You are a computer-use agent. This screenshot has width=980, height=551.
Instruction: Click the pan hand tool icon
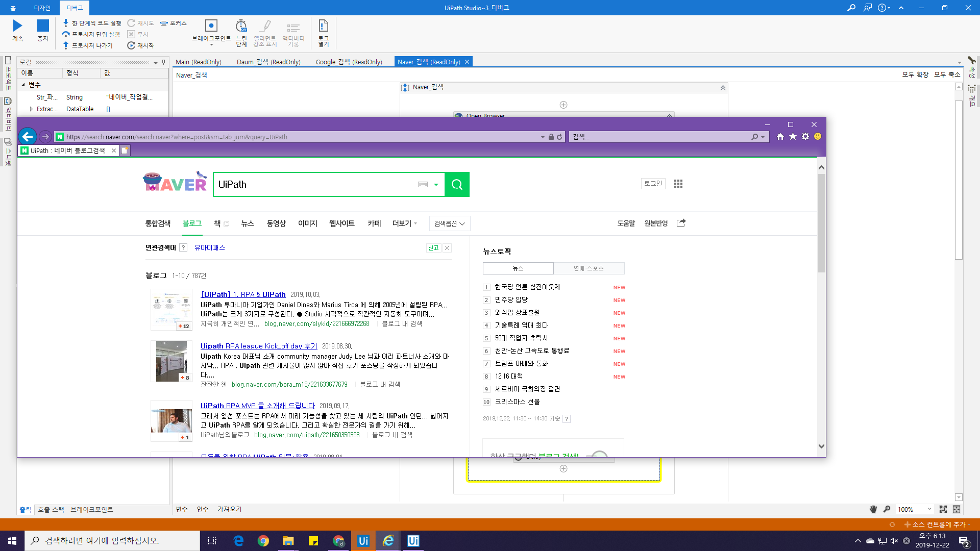click(x=873, y=509)
